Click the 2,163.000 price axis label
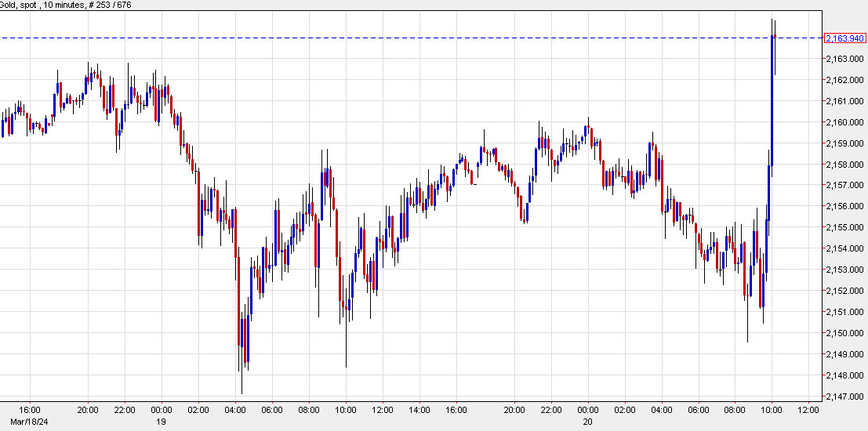Viewport: 868px width, 431px height. (844, 59)
